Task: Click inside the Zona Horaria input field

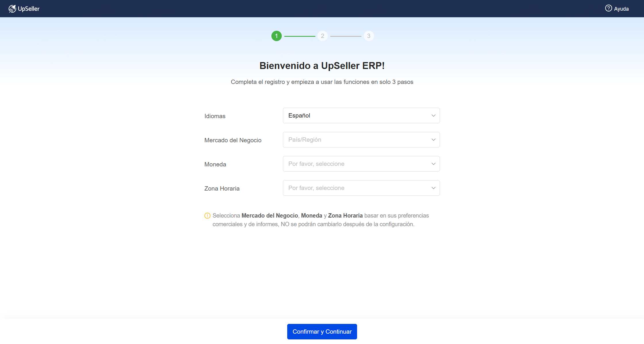Action: (345, 188)
